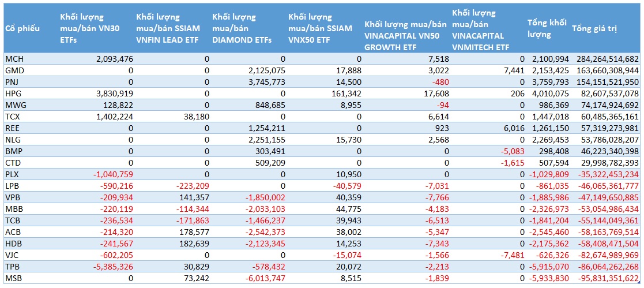
Task: Click the MCH stock ticker cell
Action: [13, 58]
